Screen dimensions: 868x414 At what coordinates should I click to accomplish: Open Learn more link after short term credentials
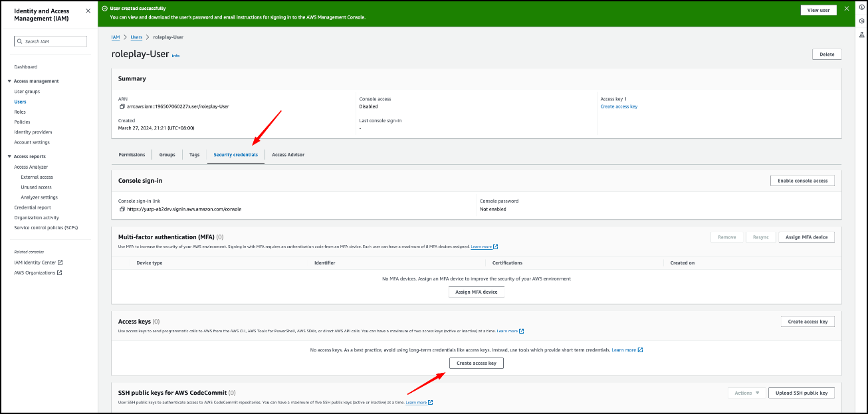[627, 350]
